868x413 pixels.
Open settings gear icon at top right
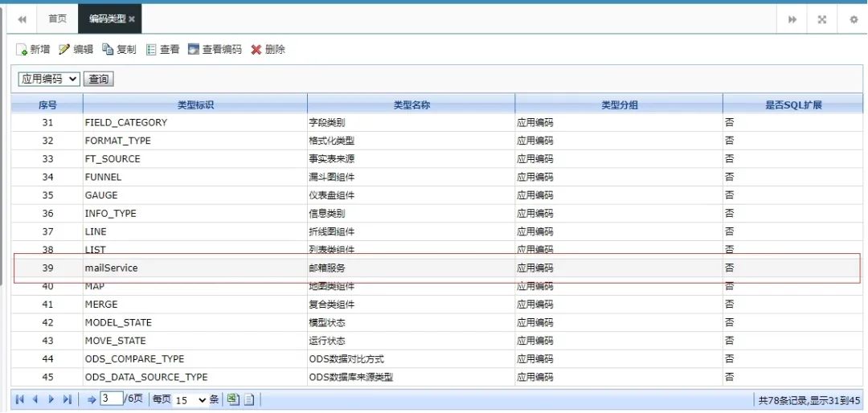point(854,19)
